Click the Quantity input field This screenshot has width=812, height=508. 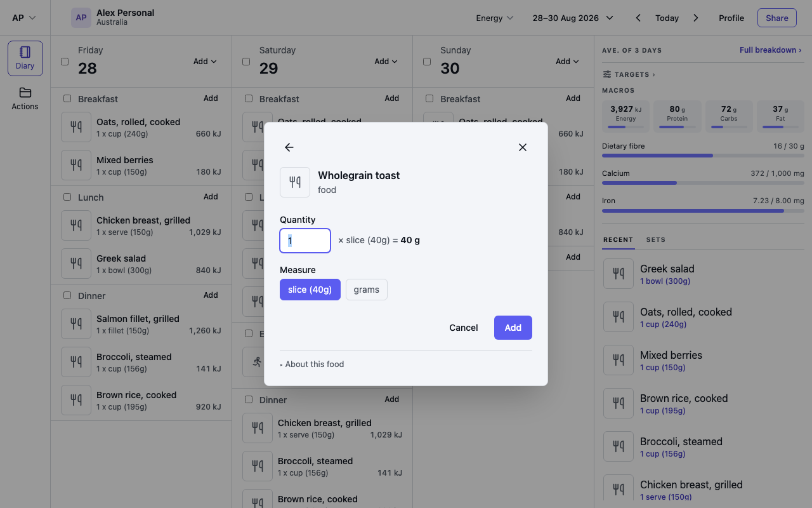[x=305, y=241]
